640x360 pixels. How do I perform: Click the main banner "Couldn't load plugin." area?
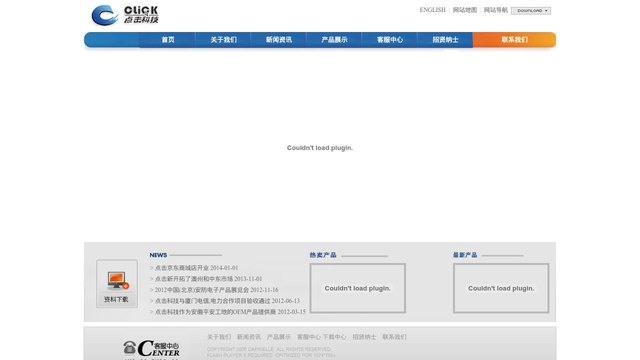(320, 148)
